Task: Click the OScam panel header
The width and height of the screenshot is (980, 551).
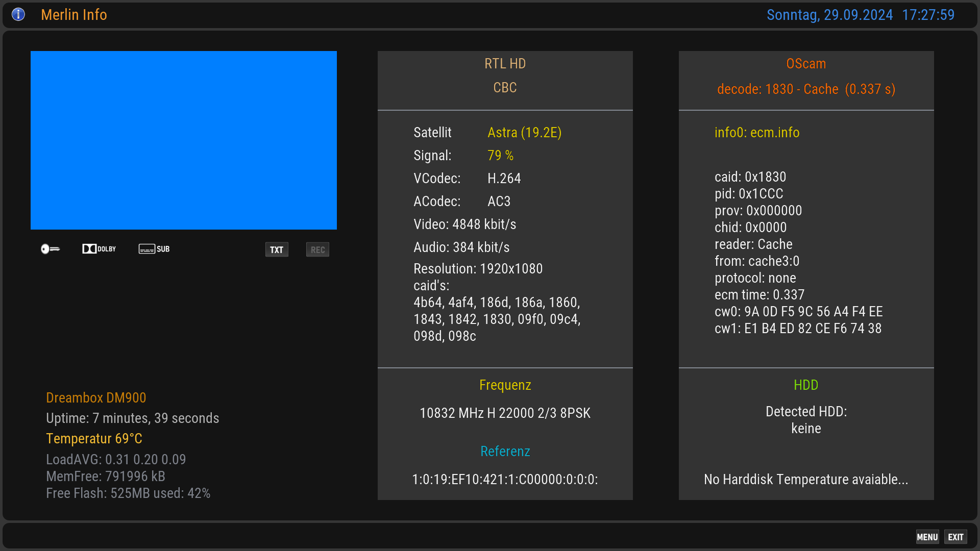Action: (x=806, y=64)
